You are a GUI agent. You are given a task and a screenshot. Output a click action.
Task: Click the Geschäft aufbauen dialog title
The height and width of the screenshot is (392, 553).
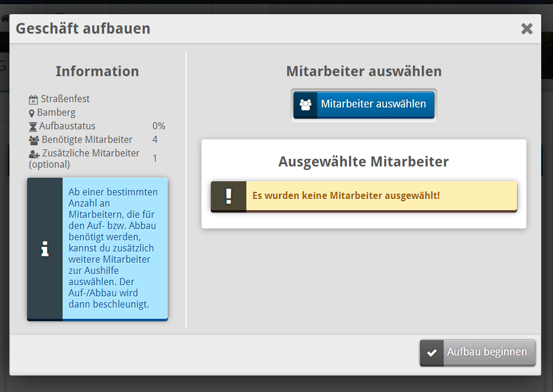(x=83, y=28)
